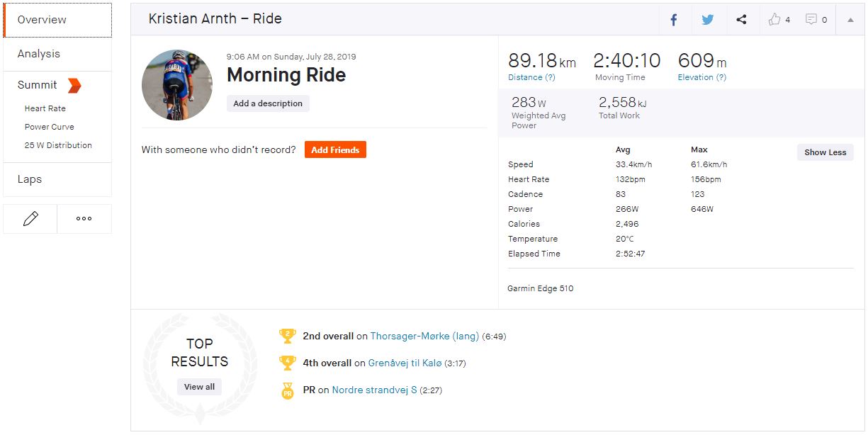Screen dimensions: 868x435
Task: Open the three-dots more actions menu
Action: point(84,219)
